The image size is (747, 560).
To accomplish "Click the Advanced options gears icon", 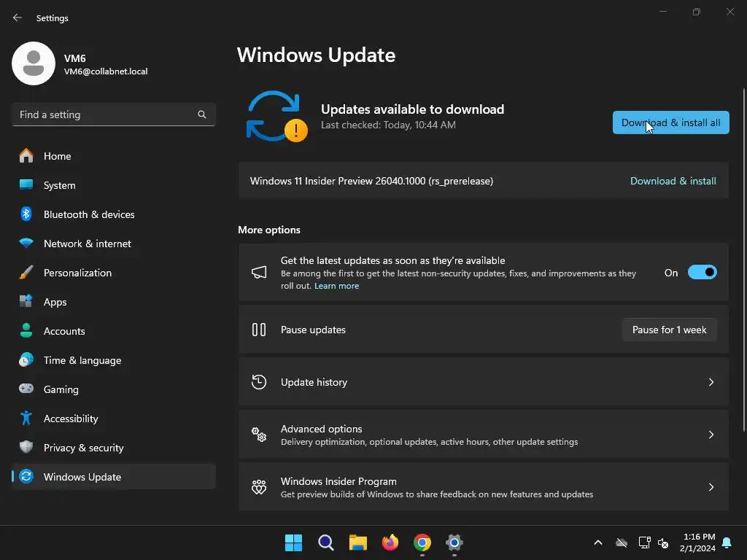I will (x=259, y=435).
